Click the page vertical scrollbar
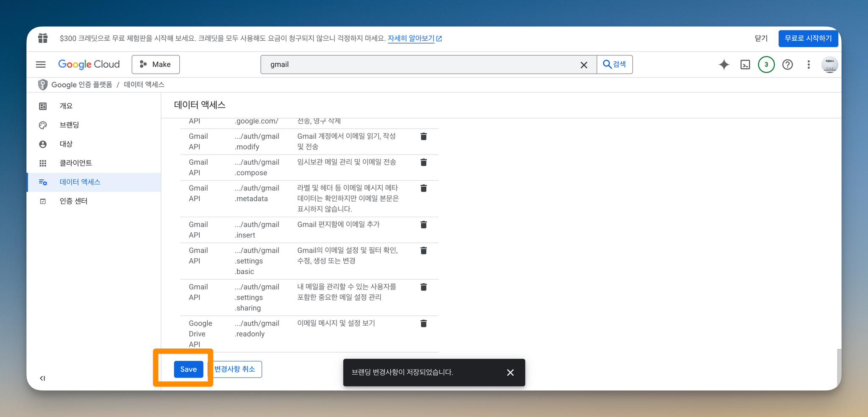Image resolution: width=868 pixels, height=417 pixels. [839, 366]
